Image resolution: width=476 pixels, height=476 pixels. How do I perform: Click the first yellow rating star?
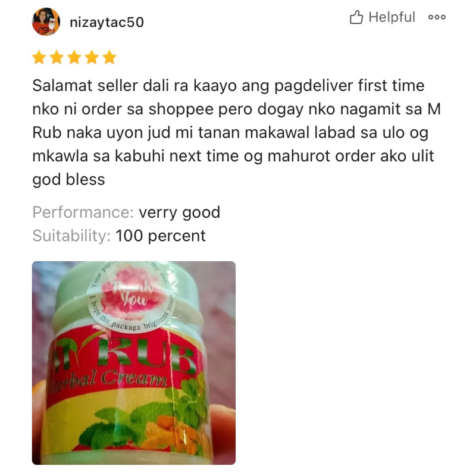point(39,57)
